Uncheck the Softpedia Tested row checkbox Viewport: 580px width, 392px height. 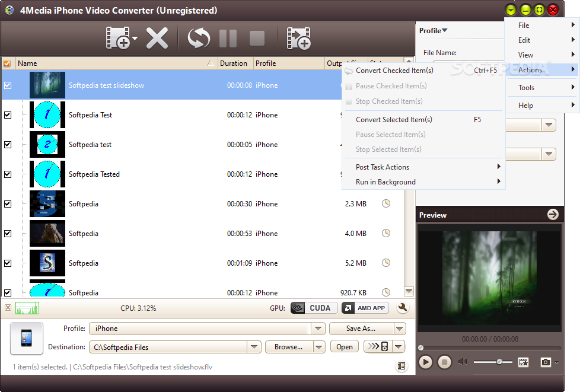pos(8,174)
